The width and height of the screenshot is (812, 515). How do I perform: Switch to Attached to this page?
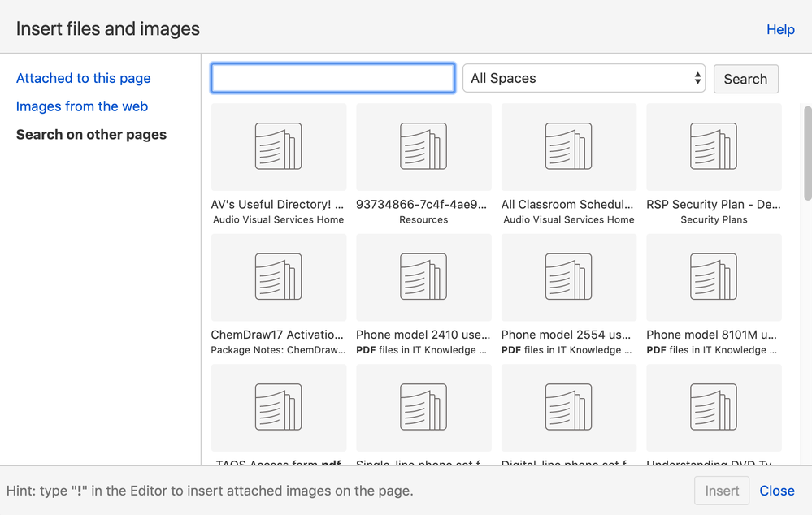84,78
